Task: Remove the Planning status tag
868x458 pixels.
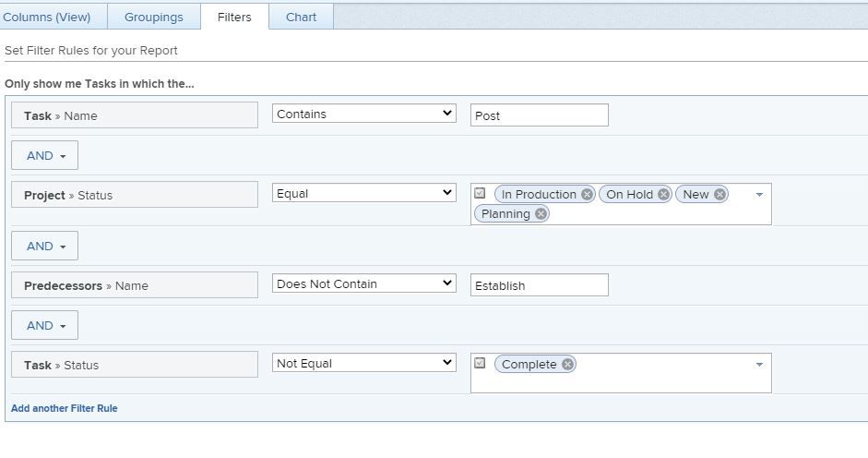Action: pos(541,214)
